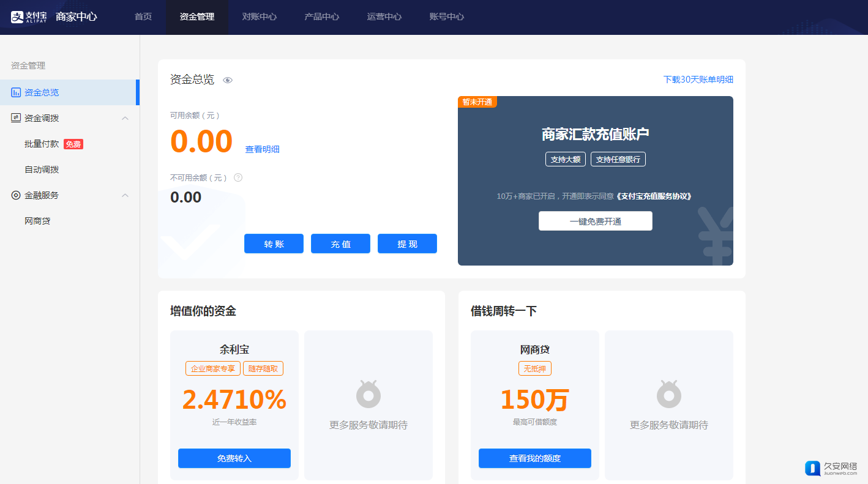Go to the 账号中心 navigation tab
868x484 pixels.
(447, 17)
